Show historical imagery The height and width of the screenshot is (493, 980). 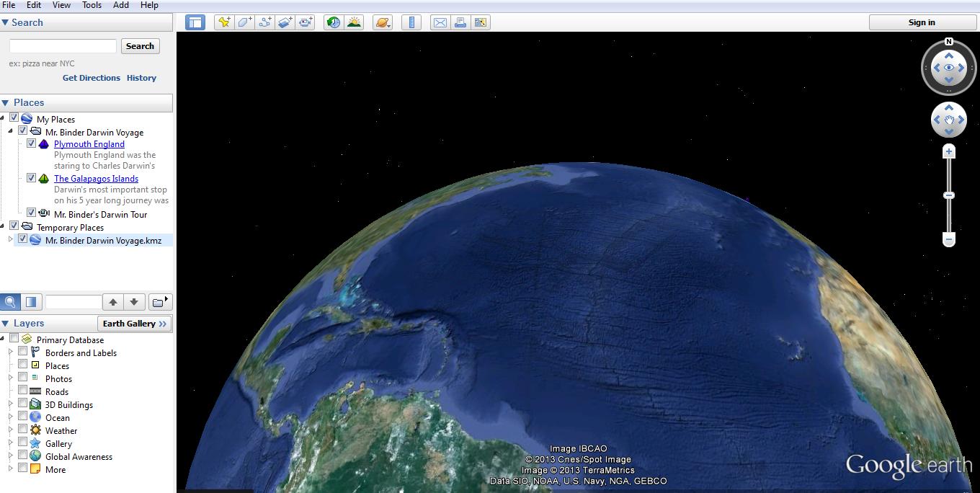(x=333, y=22)
